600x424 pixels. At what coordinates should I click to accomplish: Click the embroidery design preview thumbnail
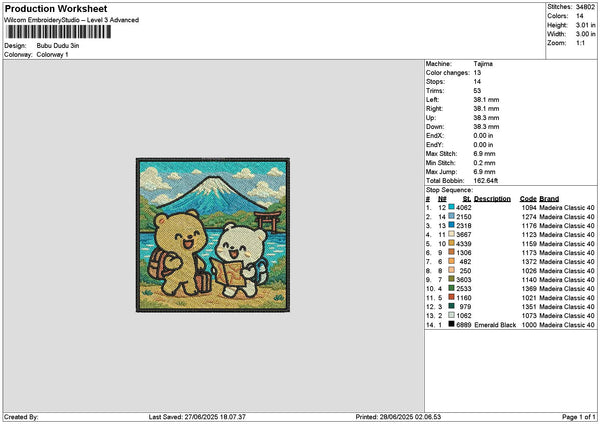click(x=213, y=235)
